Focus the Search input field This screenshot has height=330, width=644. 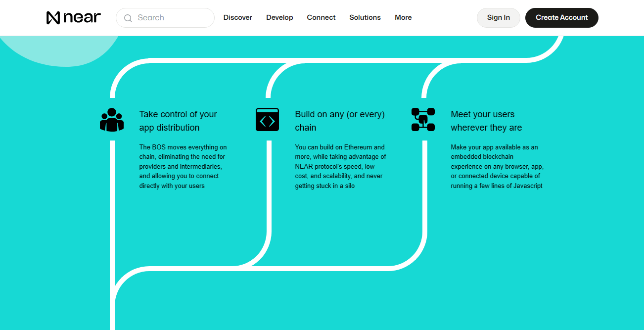click(165, 18)
